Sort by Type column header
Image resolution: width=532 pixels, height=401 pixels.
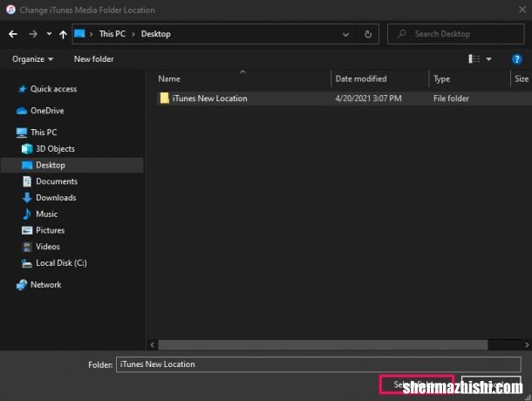[441, 79]
